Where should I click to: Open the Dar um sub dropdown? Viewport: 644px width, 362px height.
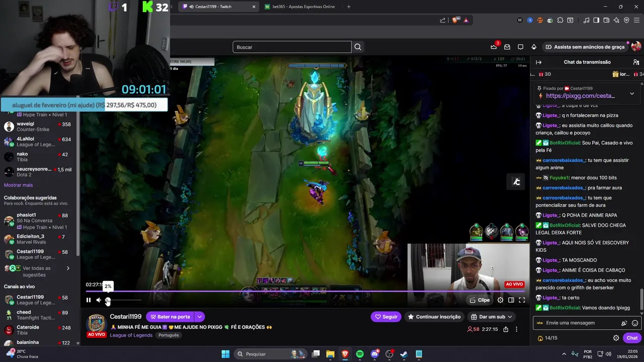click(492, 317)
